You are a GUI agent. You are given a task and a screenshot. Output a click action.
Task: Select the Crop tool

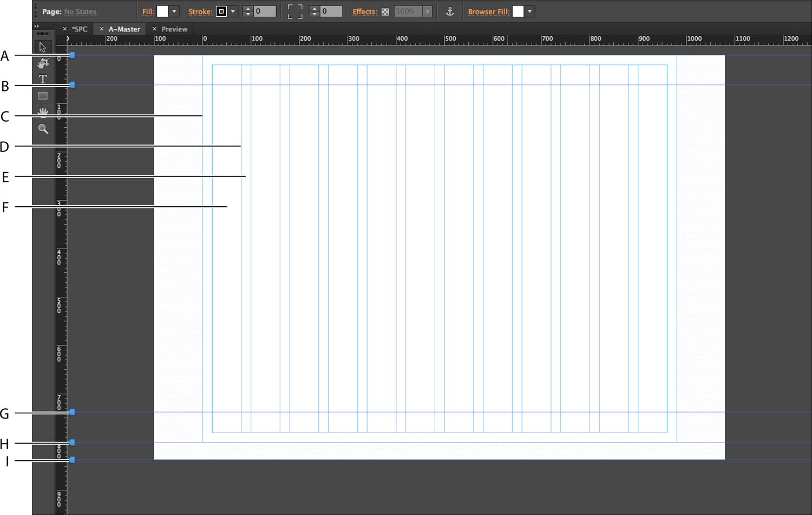tap(43, 63)
